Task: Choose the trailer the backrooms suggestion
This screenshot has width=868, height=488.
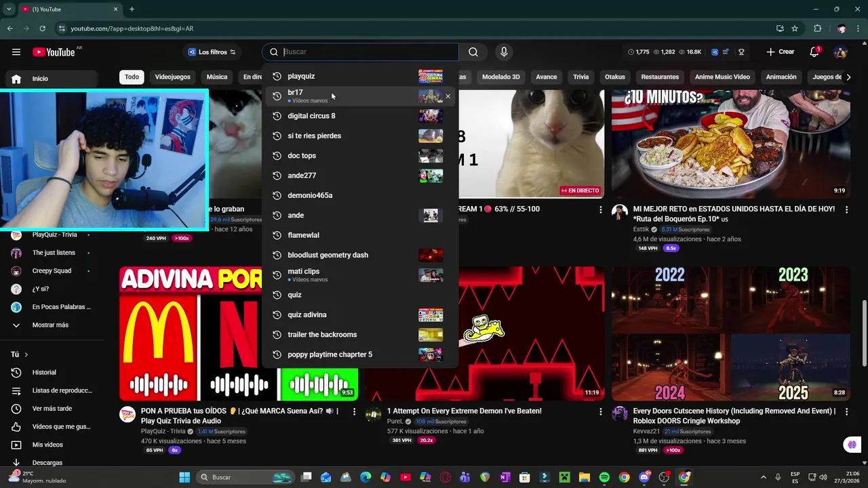Action: (x=360, y=335)
